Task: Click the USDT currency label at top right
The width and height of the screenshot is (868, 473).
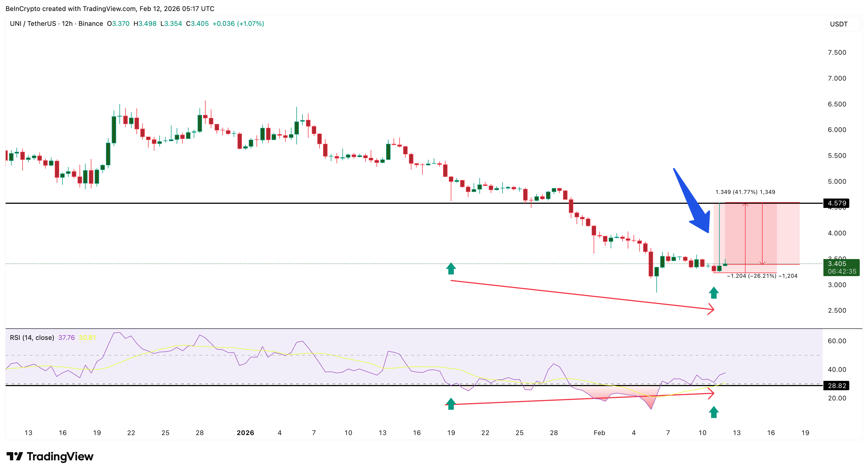Action: (x=840, y=24)
